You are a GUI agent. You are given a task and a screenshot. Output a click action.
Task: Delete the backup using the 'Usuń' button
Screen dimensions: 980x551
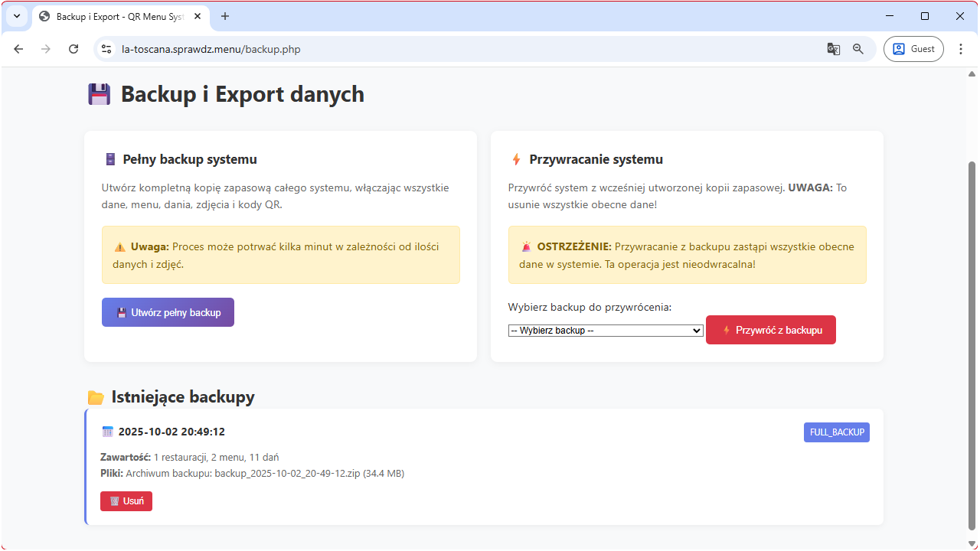(x=126, y=500)
